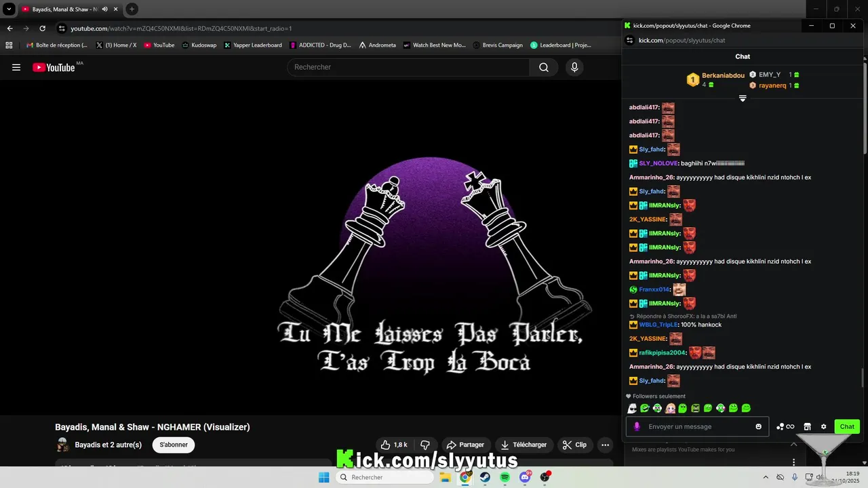Image resolution: width=868 pixels, height=488 pixels.
Task: Open the Kudoswap bookmark
Action: [x=199, y=45]
